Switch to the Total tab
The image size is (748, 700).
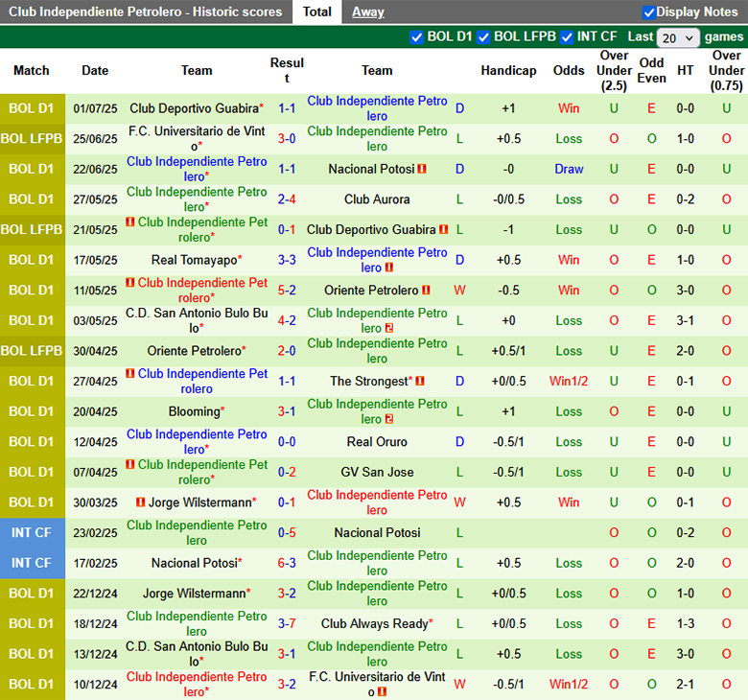click(317, 12)
